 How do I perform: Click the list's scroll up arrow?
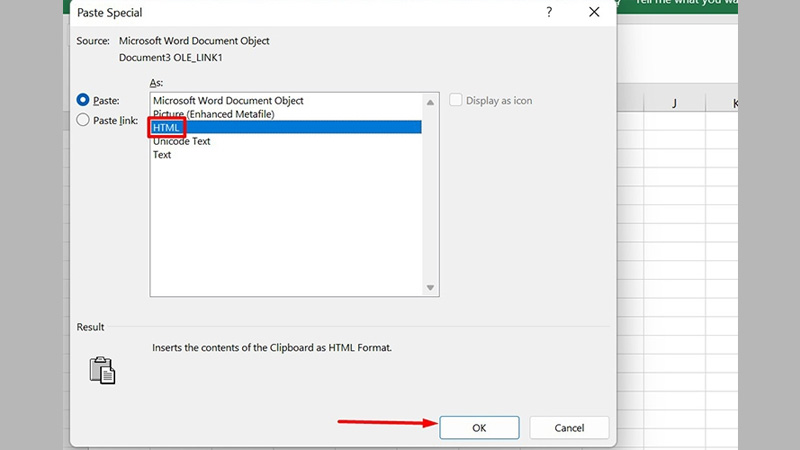pos(430,101)
